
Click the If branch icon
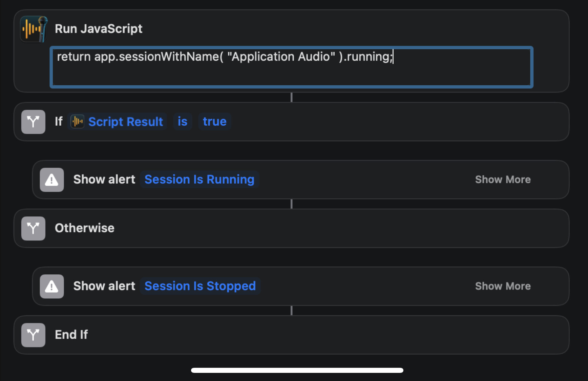coord(33,122)
